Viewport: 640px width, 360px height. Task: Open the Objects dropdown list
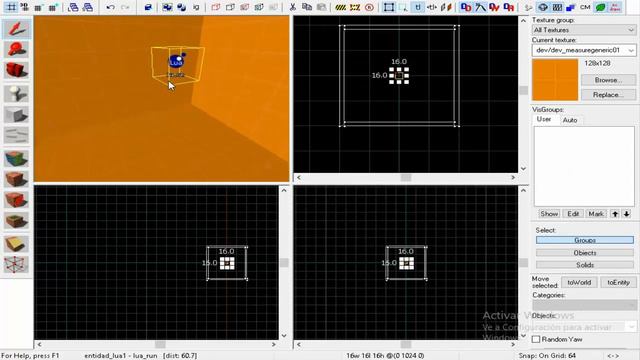[584, 326]
